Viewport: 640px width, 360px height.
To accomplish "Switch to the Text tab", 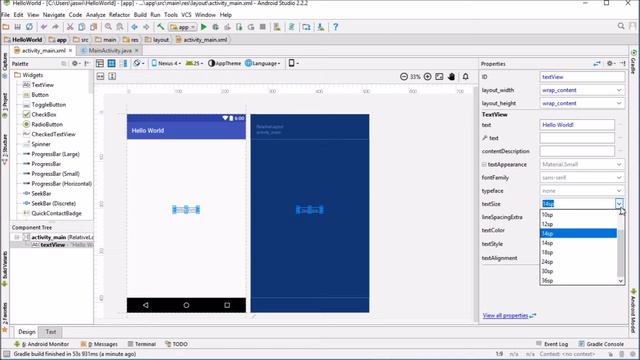I will coord(51,332).
